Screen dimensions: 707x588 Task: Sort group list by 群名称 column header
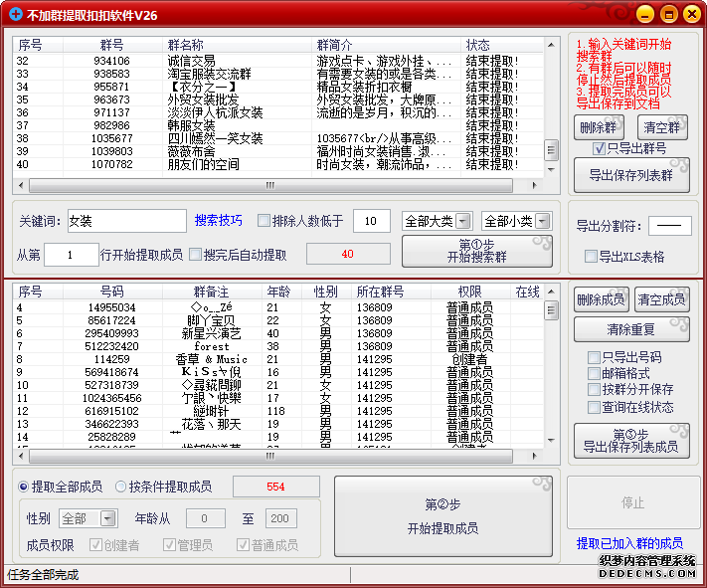click(x=237, y=45)
